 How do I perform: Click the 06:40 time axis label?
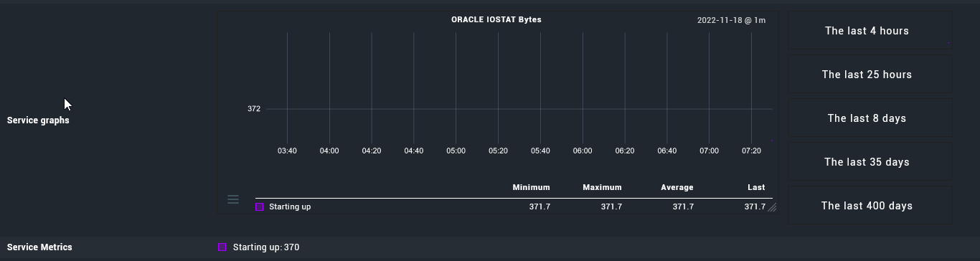tap(666, 151)
